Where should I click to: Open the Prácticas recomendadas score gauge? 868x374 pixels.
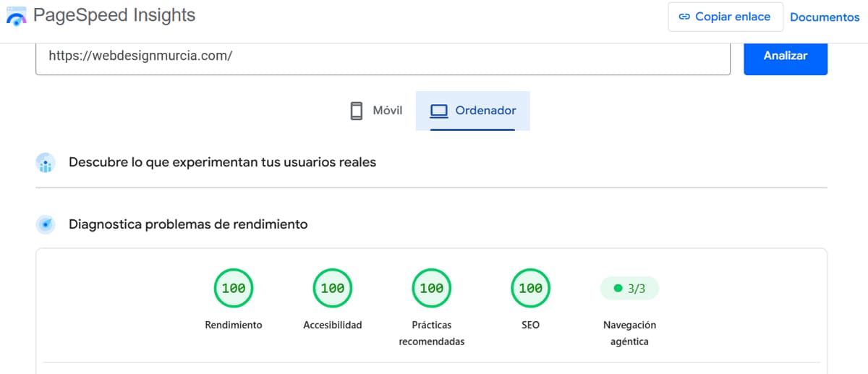pos(432,288)
